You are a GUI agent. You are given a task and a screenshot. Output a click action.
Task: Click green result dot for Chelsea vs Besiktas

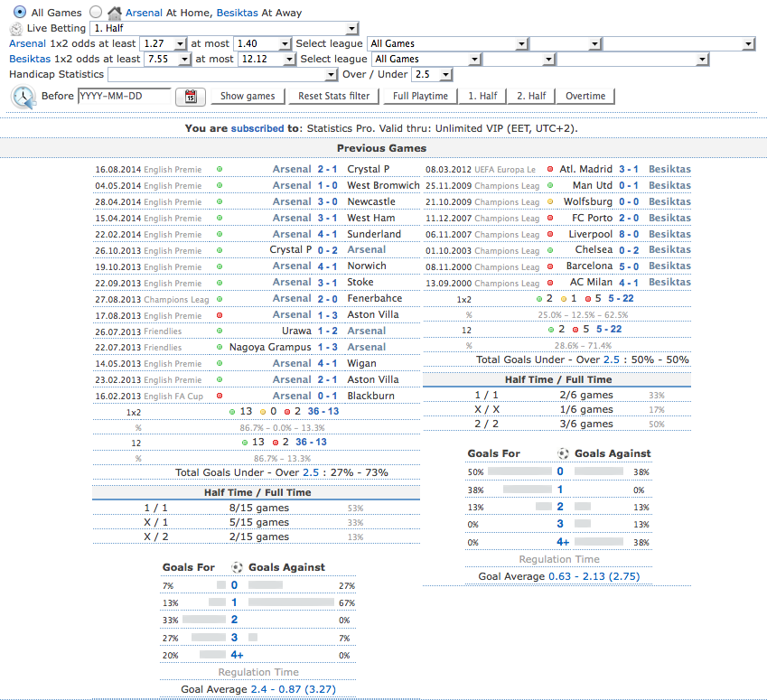(550, 250)
